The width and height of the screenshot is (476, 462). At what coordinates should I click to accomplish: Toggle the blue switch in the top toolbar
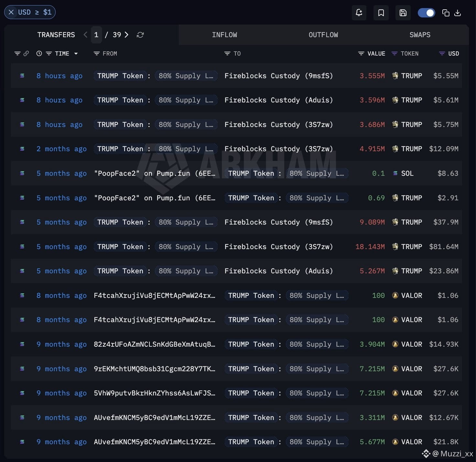(x=426, y=13)
